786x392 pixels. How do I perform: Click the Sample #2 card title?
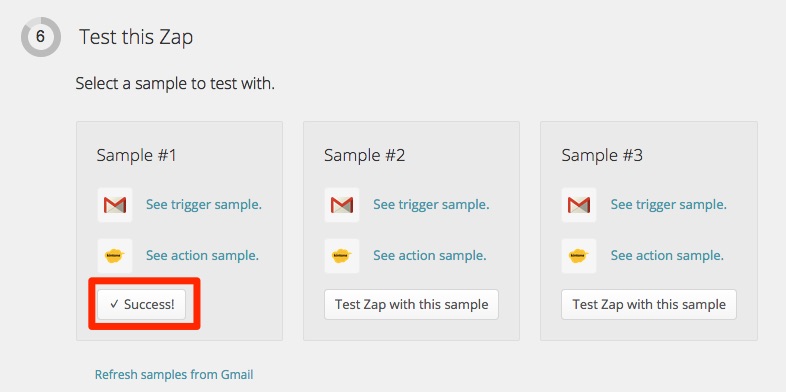point(364,155)
